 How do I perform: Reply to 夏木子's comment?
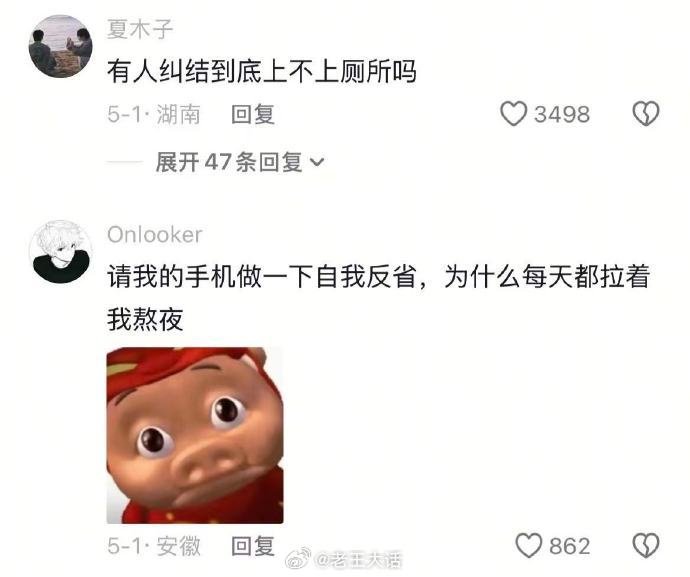pos(253,114)
